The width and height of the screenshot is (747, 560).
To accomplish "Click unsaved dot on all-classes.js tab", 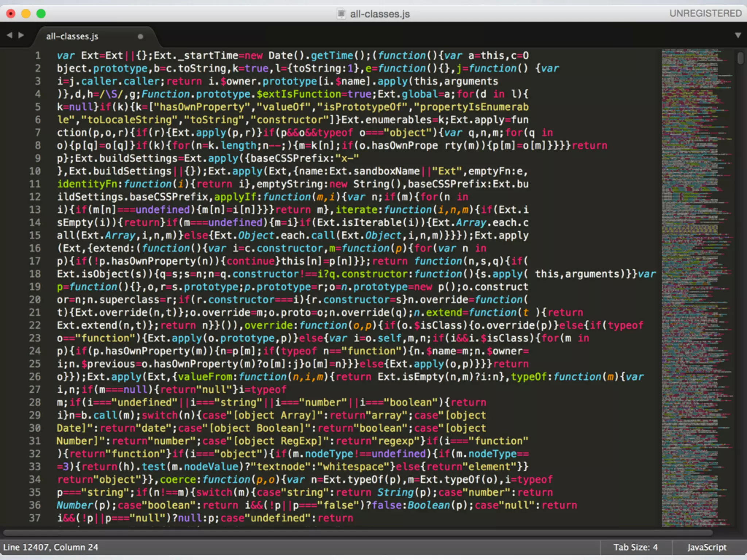I will point(140,36).
